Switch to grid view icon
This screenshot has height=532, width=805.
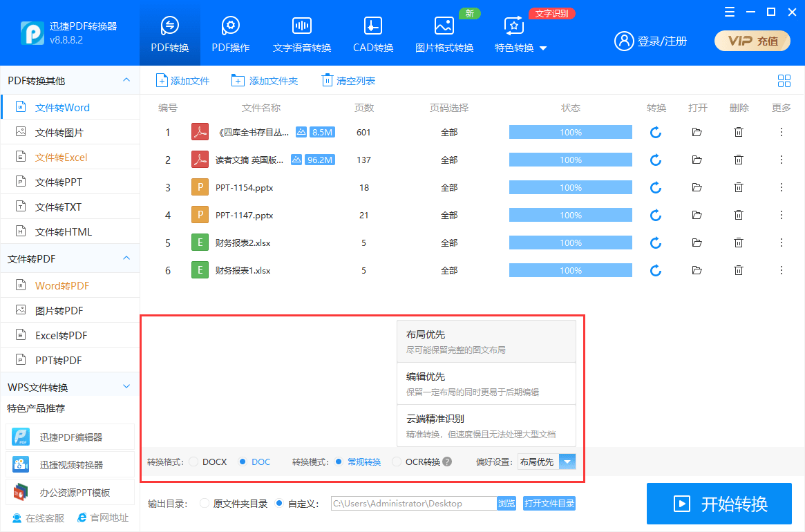pos(784,81)
